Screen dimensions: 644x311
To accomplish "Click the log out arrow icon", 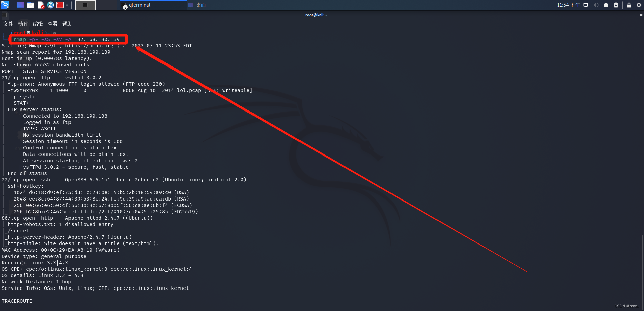I will 639,5.
